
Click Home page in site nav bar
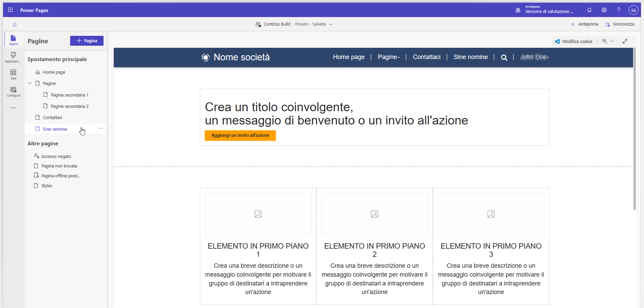349,57
